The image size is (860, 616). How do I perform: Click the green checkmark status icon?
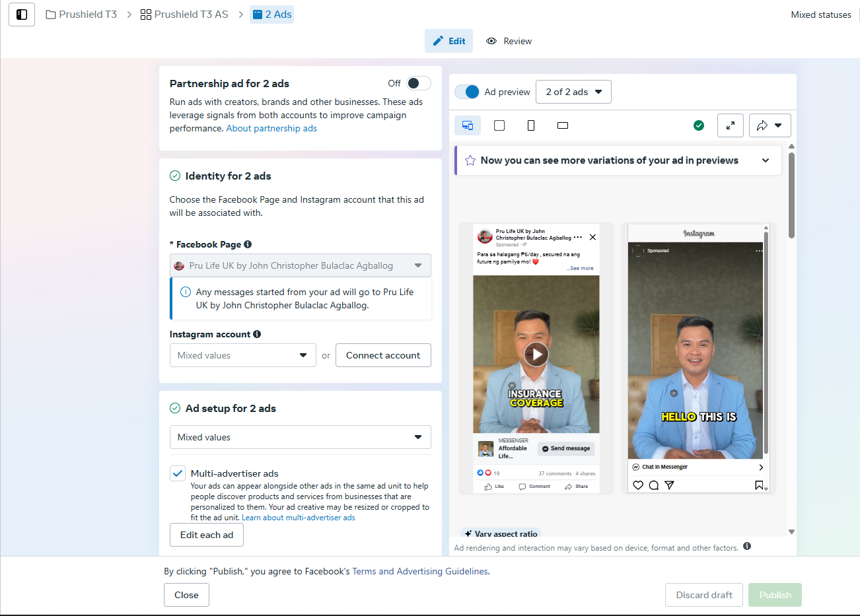point(699,125)
